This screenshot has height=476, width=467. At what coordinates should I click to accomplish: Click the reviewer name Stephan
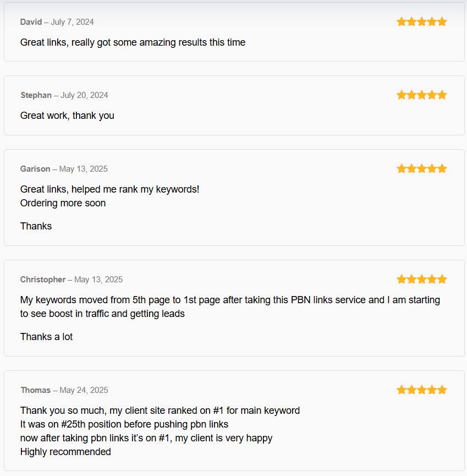36,95
